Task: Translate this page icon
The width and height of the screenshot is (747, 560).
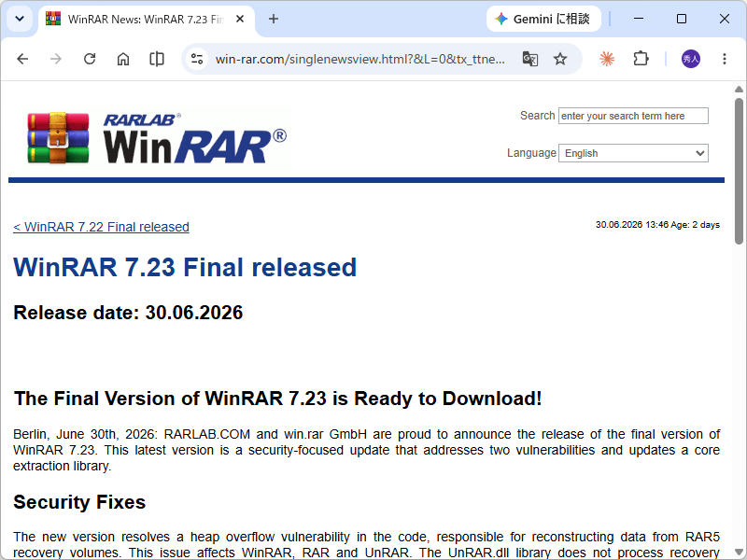Action: tap(530, 59)
